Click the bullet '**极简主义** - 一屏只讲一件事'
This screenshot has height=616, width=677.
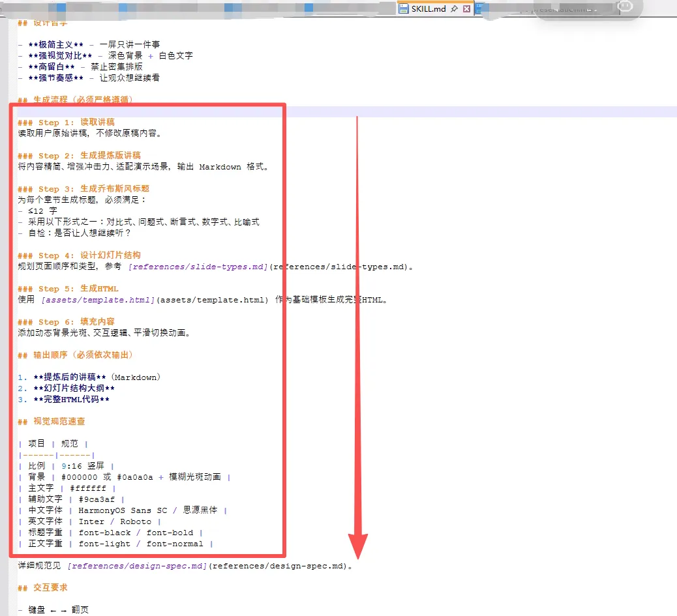pos(89,44)
